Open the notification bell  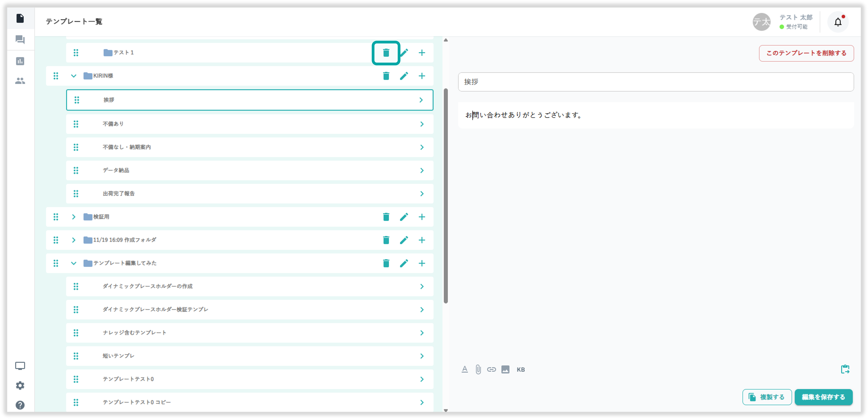tap(838, 22)
